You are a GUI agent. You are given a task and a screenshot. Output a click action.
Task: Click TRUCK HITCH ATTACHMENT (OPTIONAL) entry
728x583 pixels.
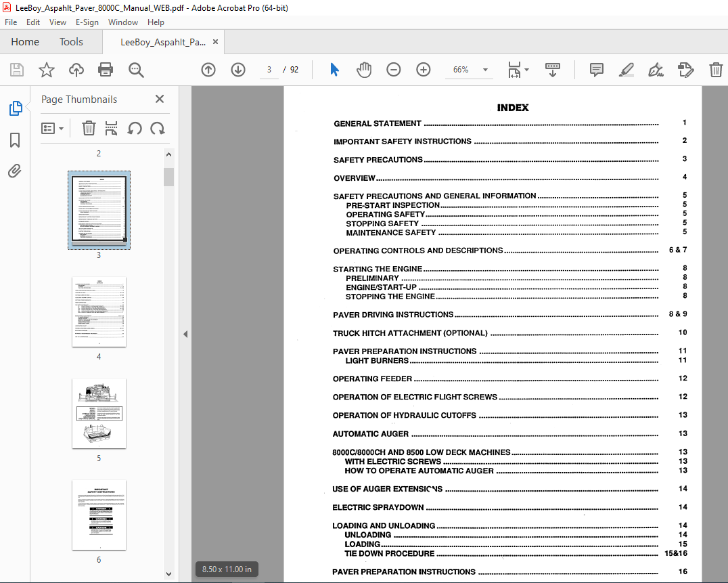(410, 333)
